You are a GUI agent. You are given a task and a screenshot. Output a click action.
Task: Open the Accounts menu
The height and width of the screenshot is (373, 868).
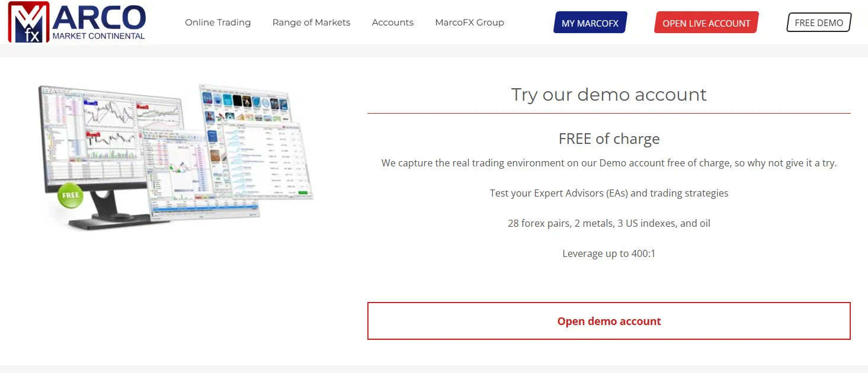[393, 22]
